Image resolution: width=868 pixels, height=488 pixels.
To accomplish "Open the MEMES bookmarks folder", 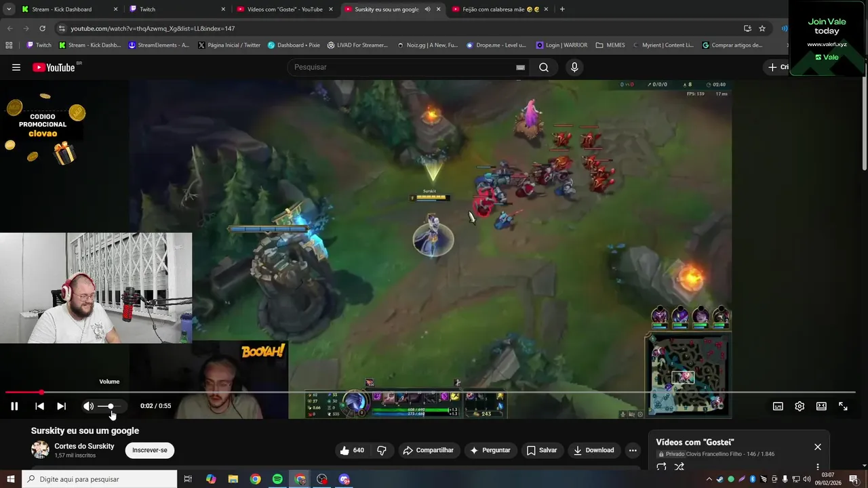I will point(610,45).
